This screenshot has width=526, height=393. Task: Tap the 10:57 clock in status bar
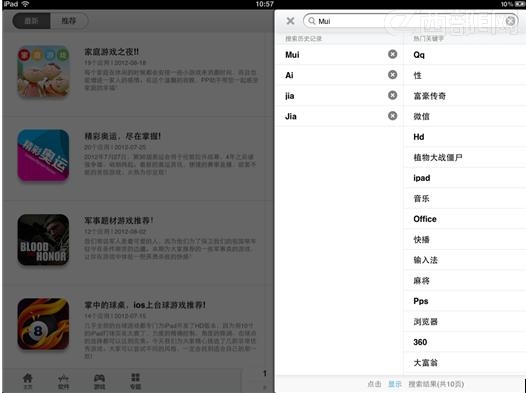pyautogui.click(x=264, y=4)
